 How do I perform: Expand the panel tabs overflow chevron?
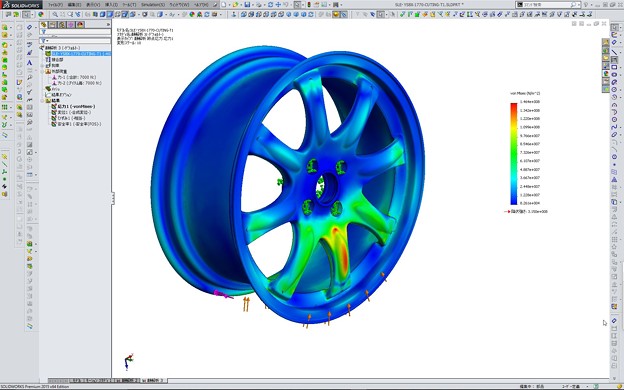click(x=108, y=25)
